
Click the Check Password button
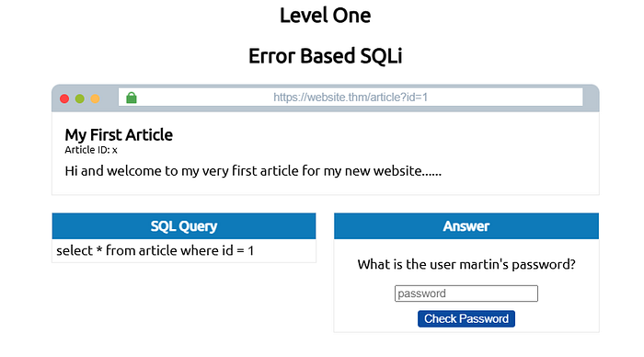tap(466, 318)
